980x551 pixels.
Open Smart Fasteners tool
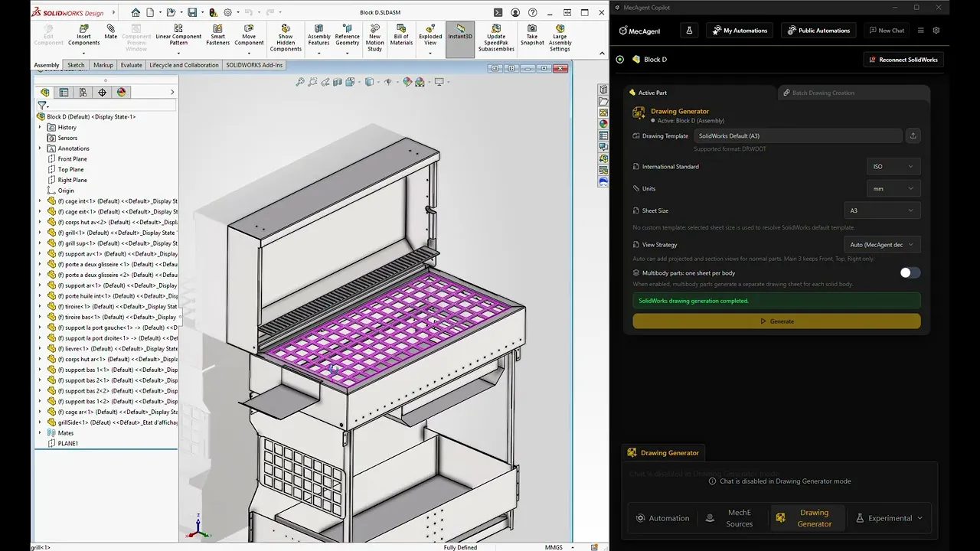pos(217,35)
